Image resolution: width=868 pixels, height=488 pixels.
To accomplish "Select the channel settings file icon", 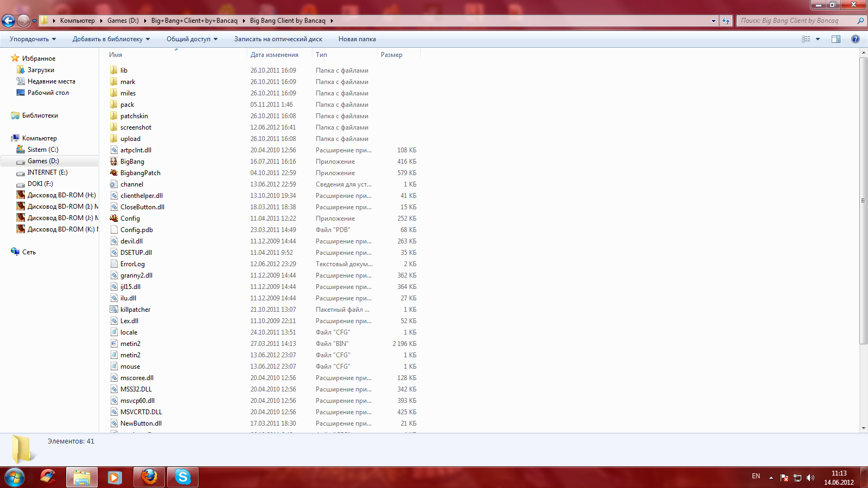I will [113, 184].
